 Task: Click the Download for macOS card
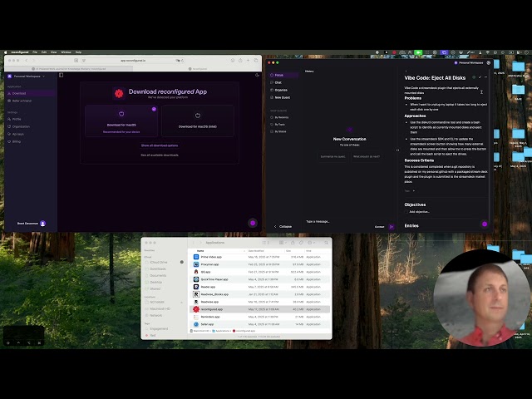tap(121, 121)
